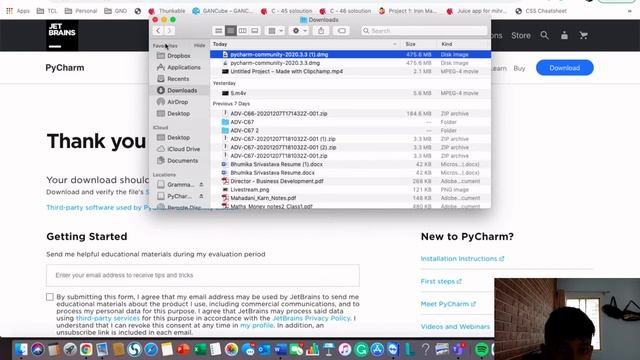Click the JetBrains account person icon
The image size is (640, 360).
pos(564,36)
